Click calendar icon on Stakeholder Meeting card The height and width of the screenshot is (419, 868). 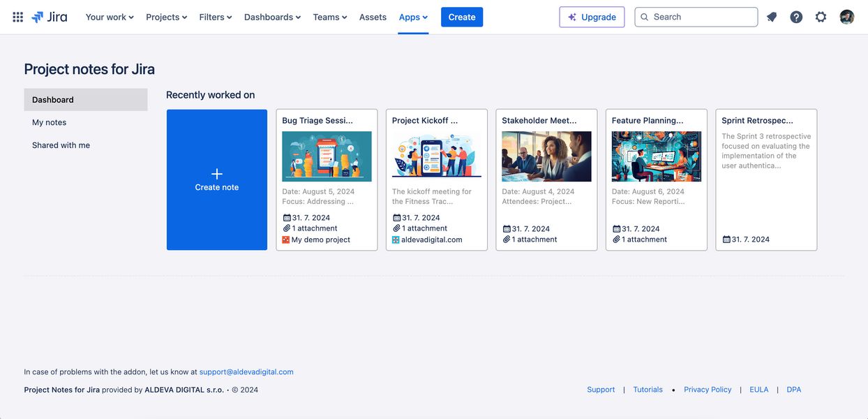pos(507,229)
